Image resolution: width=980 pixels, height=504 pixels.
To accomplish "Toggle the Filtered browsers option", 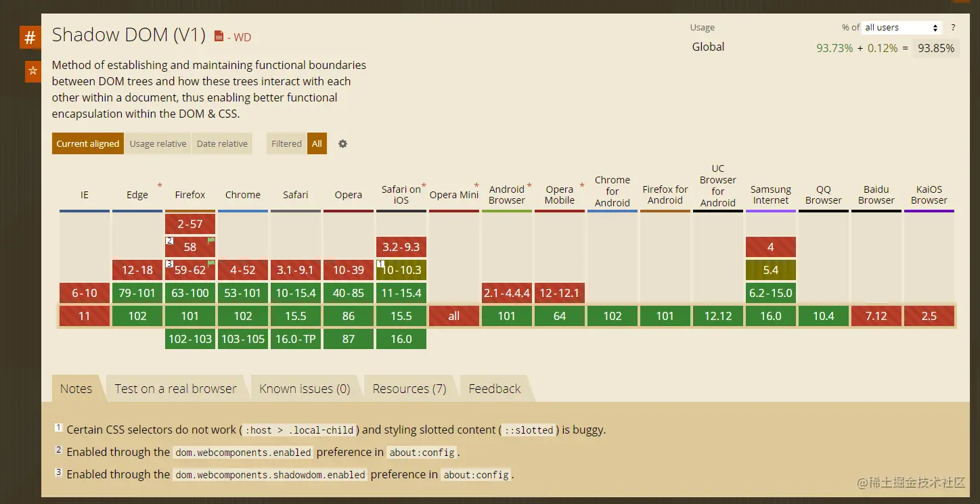I will (286, 143).
